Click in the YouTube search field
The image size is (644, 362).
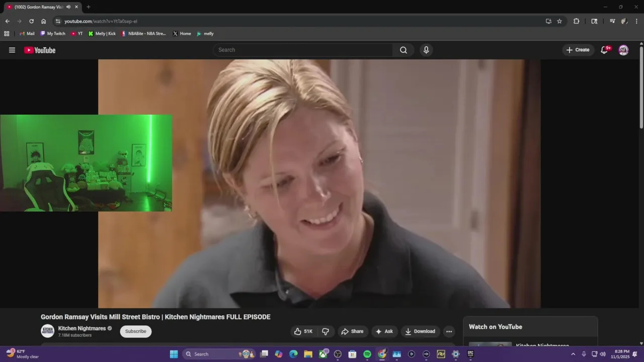(304, 50)
